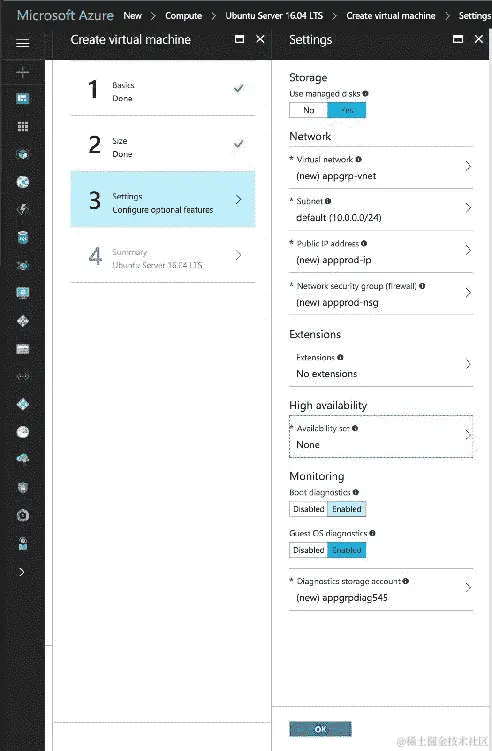Open the hamburger menu in the sidebar
The height and width of the screenshot is (751, 492).
23,43
